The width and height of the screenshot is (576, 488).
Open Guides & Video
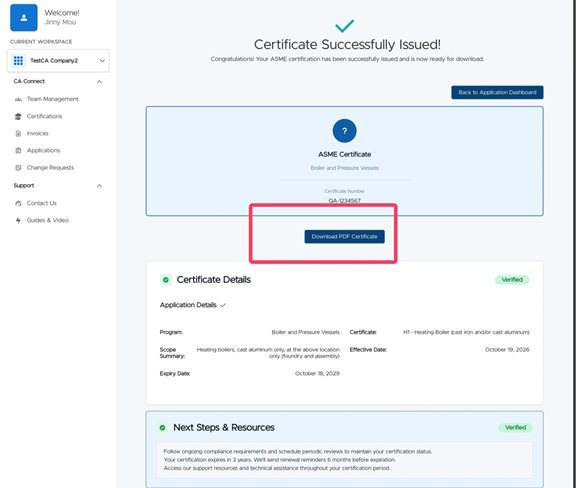[x=48, y=220]
